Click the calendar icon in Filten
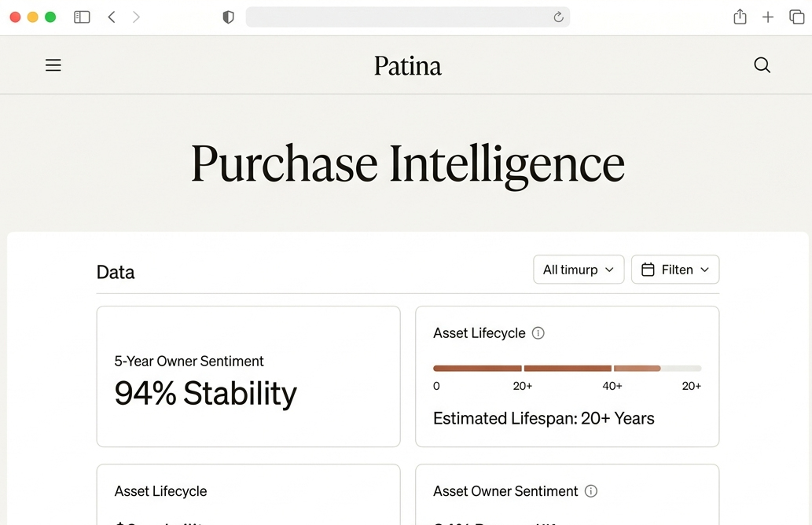The image size is (812, 525). 648,270
